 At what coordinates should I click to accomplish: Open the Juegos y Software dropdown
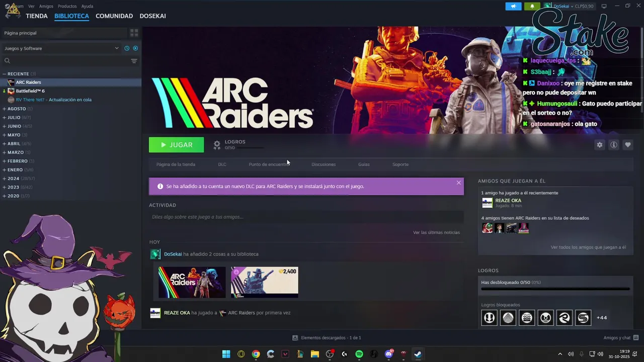tap(61, 48)
